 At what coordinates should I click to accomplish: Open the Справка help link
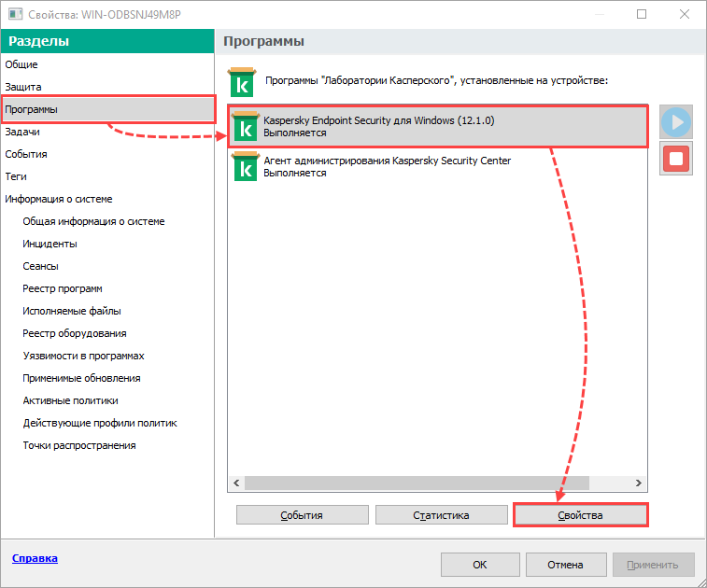coord(35,558)
